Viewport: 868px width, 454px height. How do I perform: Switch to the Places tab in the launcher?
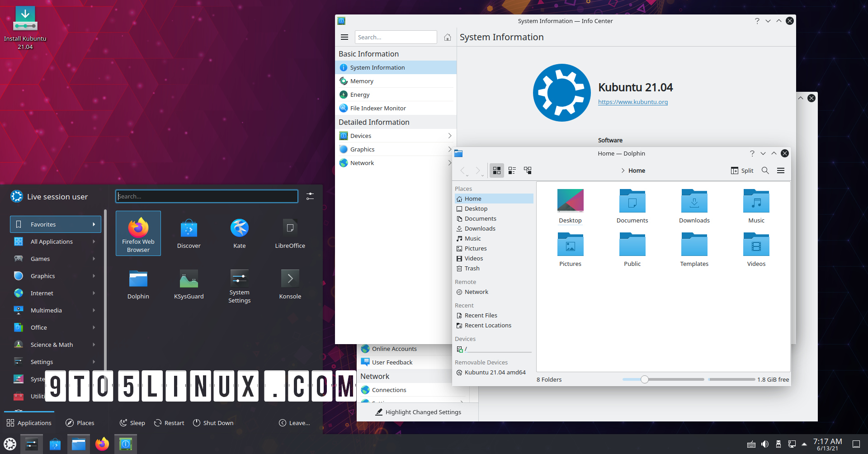click(80, 423)
